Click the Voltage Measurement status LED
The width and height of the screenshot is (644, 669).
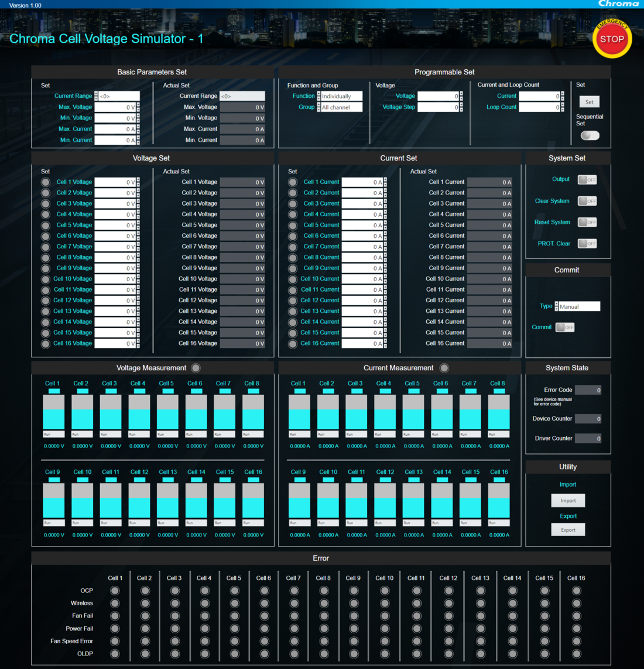(x=196, y=368)
